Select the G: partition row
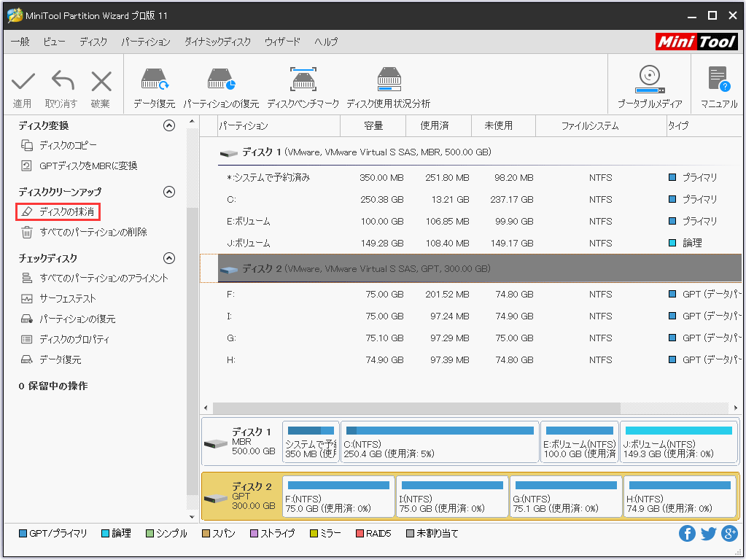746x560 pixels. [480, 338]
